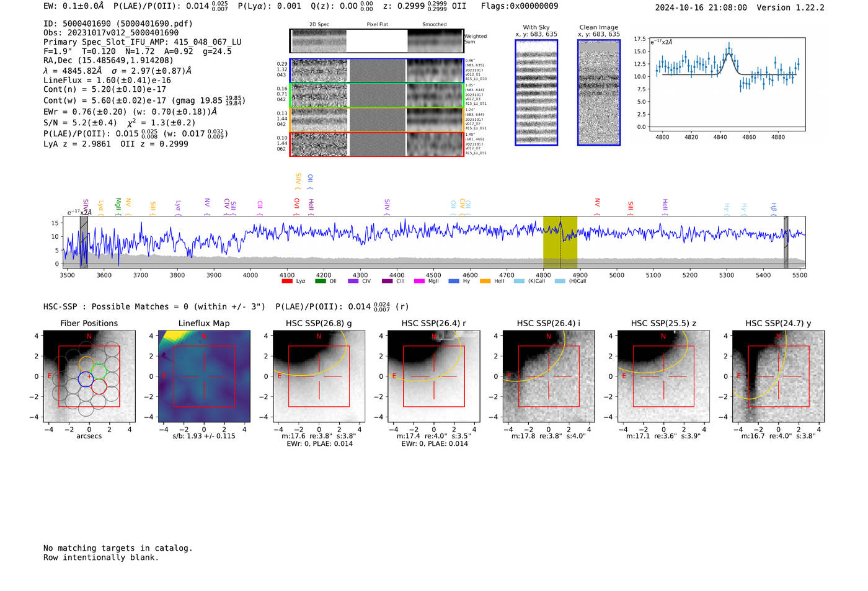
Task: Click the gray hatched region near 5460
Action: [x=786, y=242]
